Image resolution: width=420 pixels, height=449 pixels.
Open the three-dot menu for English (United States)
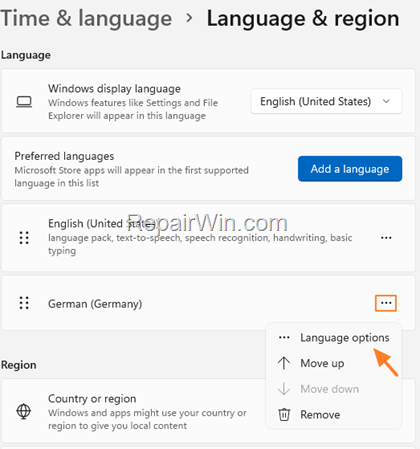pos(386,238)
